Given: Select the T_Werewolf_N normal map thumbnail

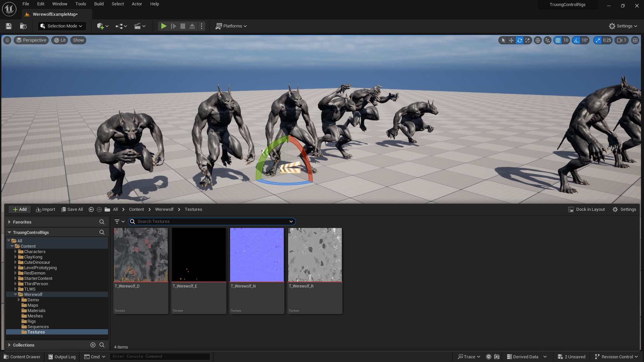Looking at the screenshot, I should click(257, 255).
